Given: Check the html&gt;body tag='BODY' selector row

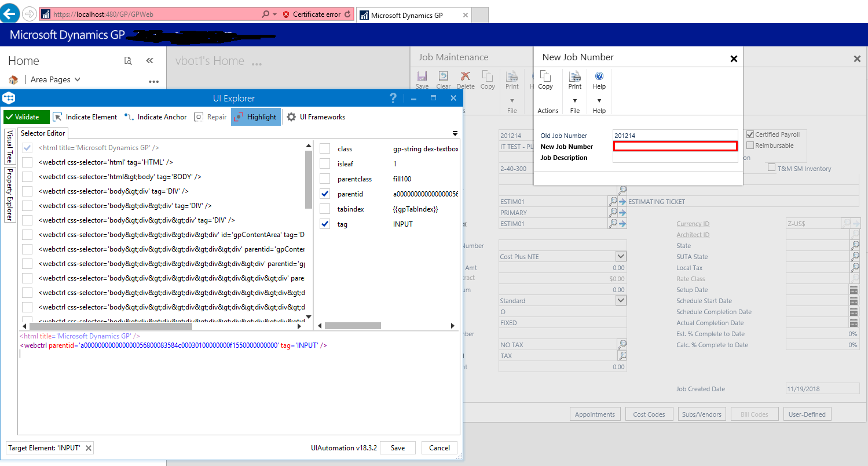Looking at the screenshot, I should click(x=27, y=177).
